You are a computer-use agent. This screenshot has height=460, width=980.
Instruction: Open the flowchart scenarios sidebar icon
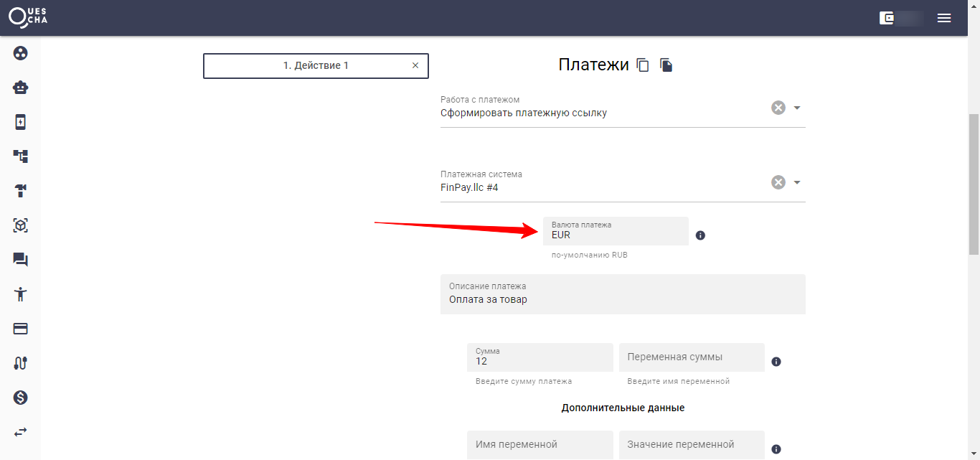click(19, 156)
